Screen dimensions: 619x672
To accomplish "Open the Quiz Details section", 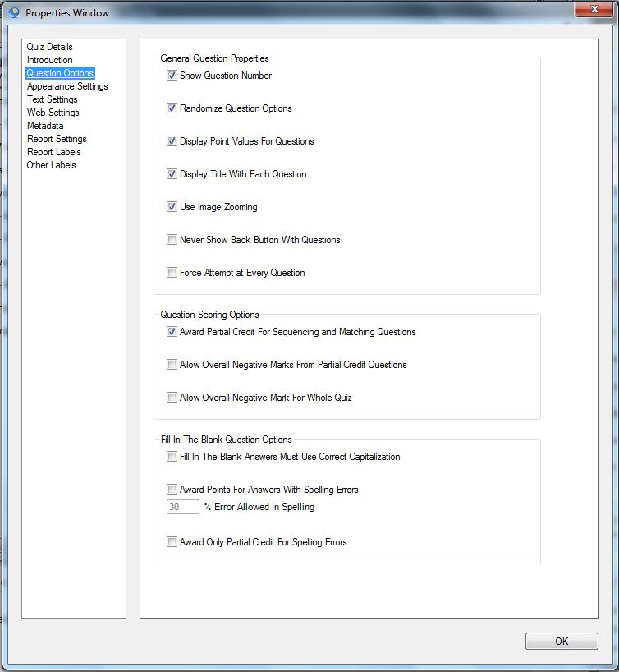I will point(49,47).
